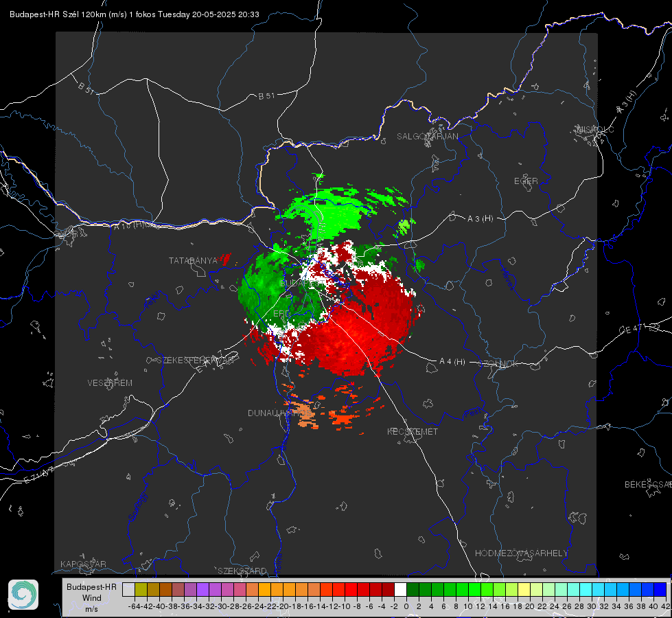This screenshot has height=618, width=672.
Task: Click the ÉRD town label
Action: [x=281, y=314]
